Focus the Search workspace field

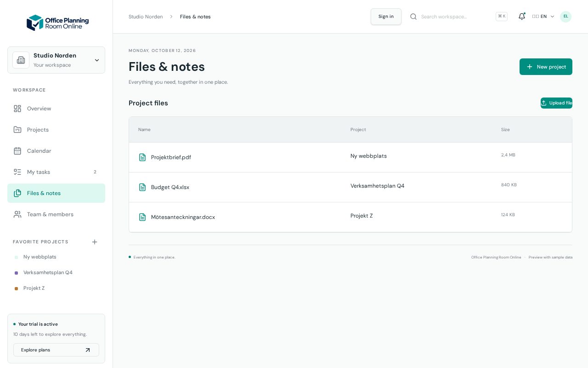[456, 17]
